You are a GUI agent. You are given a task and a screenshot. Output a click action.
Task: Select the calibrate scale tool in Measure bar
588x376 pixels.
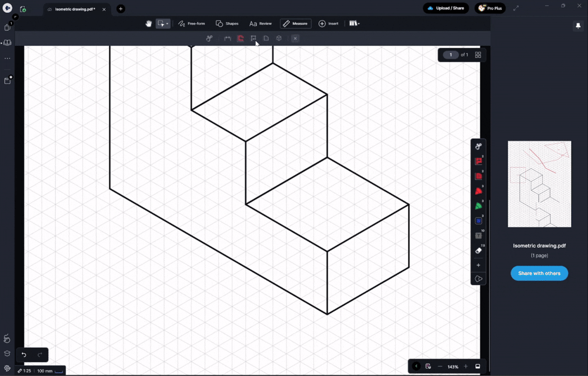(x=210, y=38)
